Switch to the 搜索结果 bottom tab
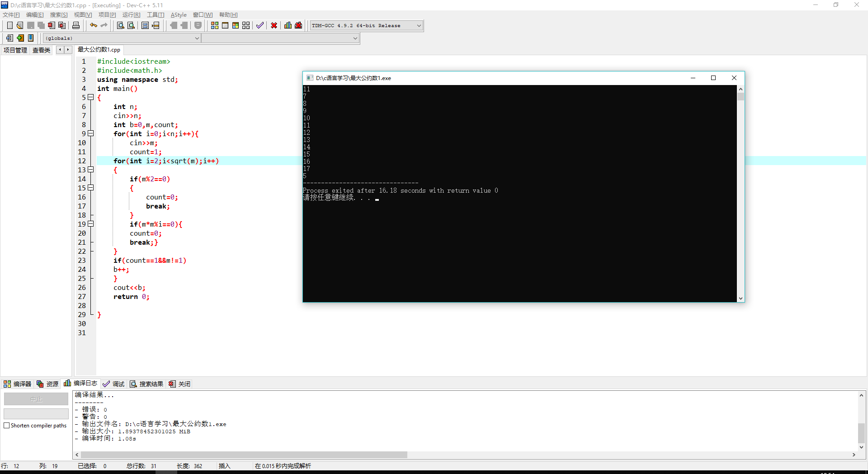This screenshot has height=474, width=868. tap(146, 384)
